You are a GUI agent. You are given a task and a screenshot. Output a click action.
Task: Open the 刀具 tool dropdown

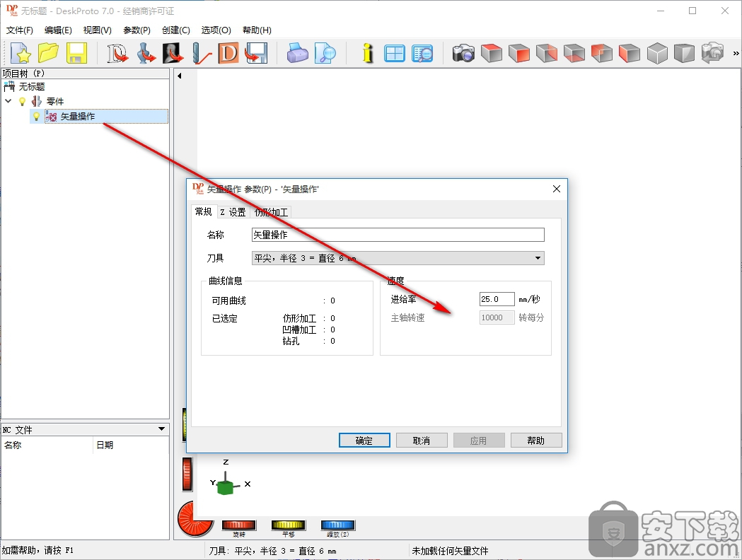(538, 258)
